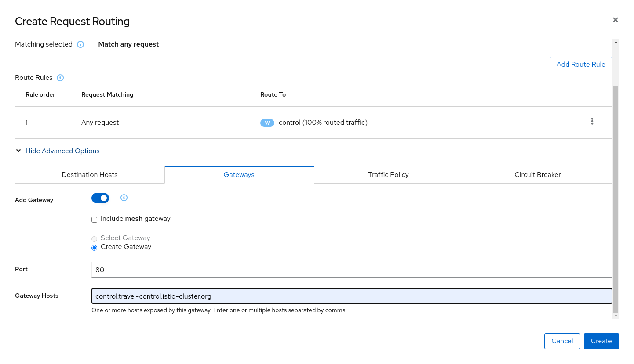The image size is (634, 364).
Task: Click the Create button
Action: (x=601, y=341)
